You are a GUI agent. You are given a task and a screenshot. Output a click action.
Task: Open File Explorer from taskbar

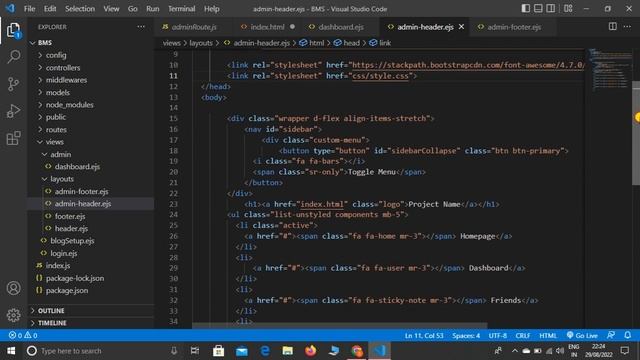click(288, 351)
